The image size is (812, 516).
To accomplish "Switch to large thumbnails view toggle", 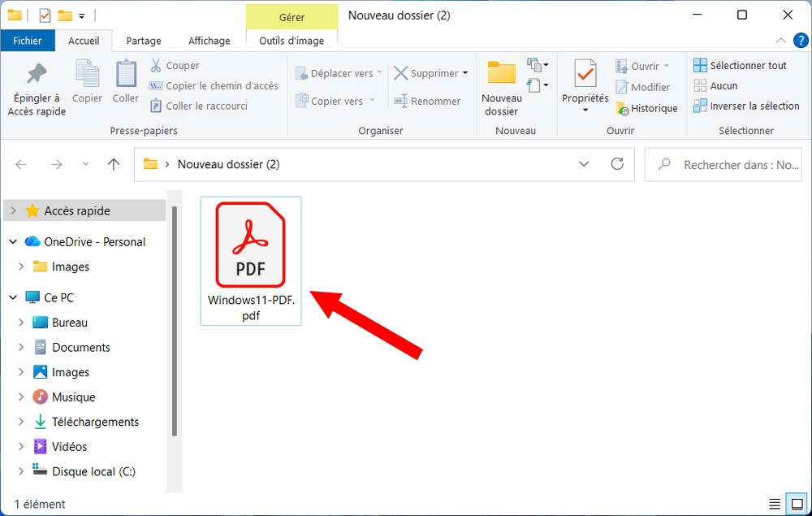I will [796, 503].
